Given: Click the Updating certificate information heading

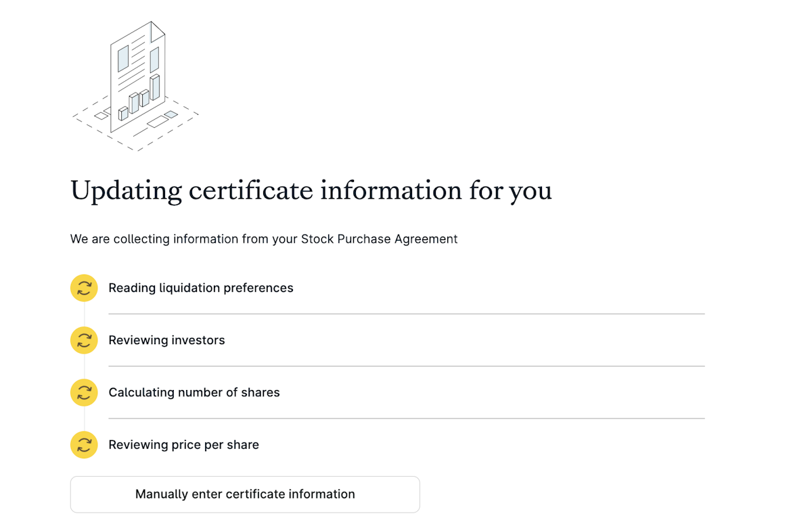Looking at the screenshot, I should click(311, 191).
